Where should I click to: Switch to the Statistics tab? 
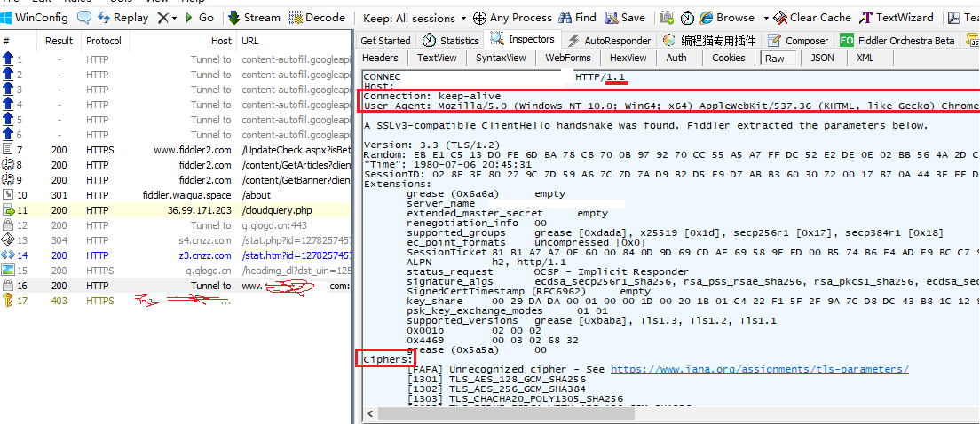coord(451,41)
